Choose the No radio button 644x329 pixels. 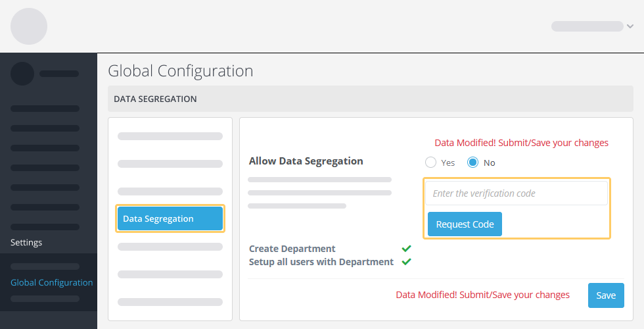tap(472, 163)
